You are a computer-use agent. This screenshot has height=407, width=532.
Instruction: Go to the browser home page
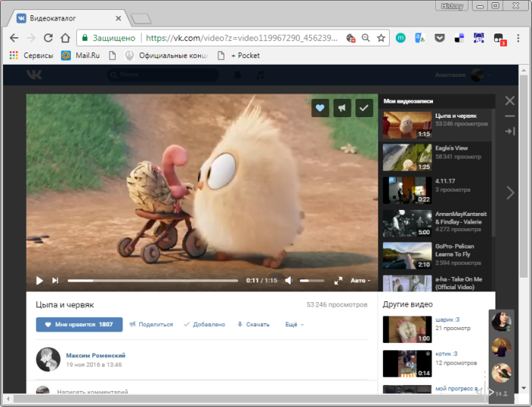pyautogui.click(x=65, y=37)
